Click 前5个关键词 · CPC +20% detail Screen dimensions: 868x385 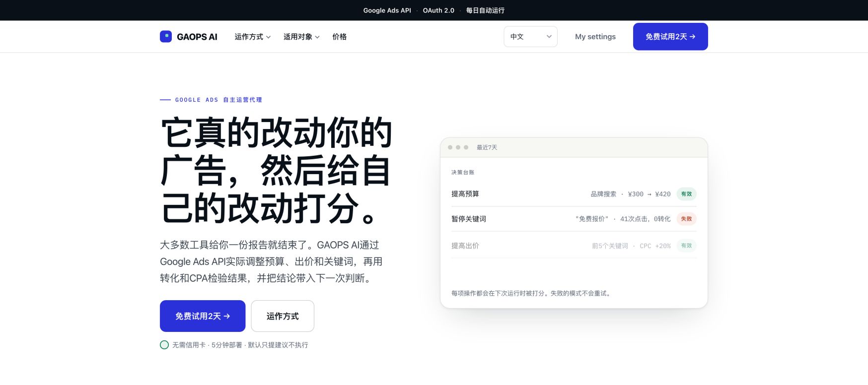[x=631, y=246]
